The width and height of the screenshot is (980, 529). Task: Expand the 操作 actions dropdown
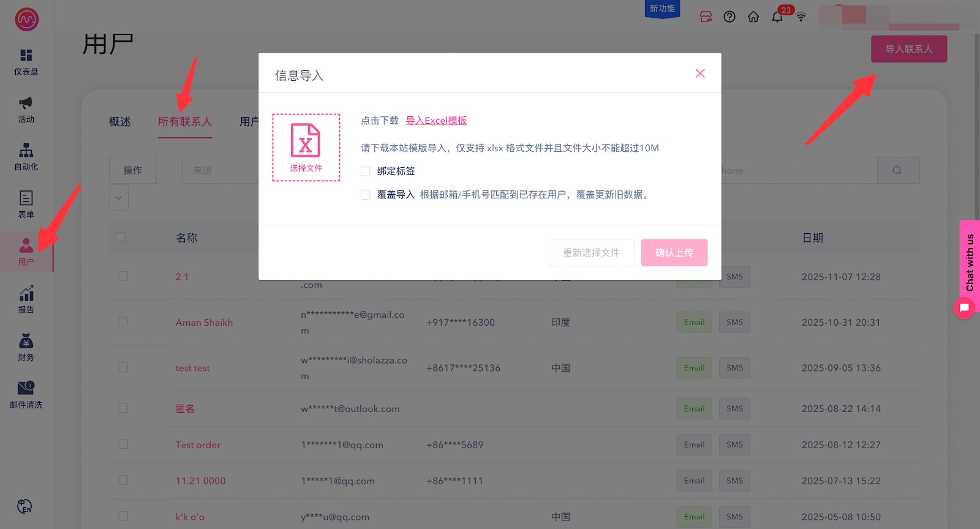132,170
